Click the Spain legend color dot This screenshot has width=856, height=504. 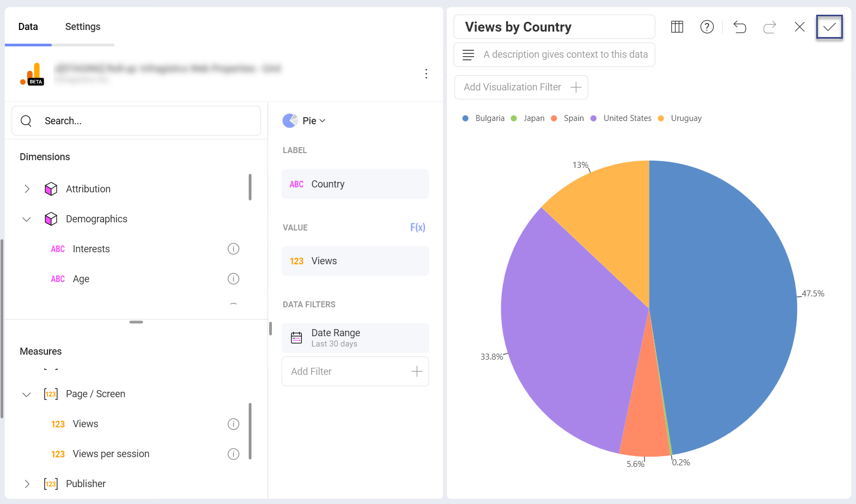(554, 118)
